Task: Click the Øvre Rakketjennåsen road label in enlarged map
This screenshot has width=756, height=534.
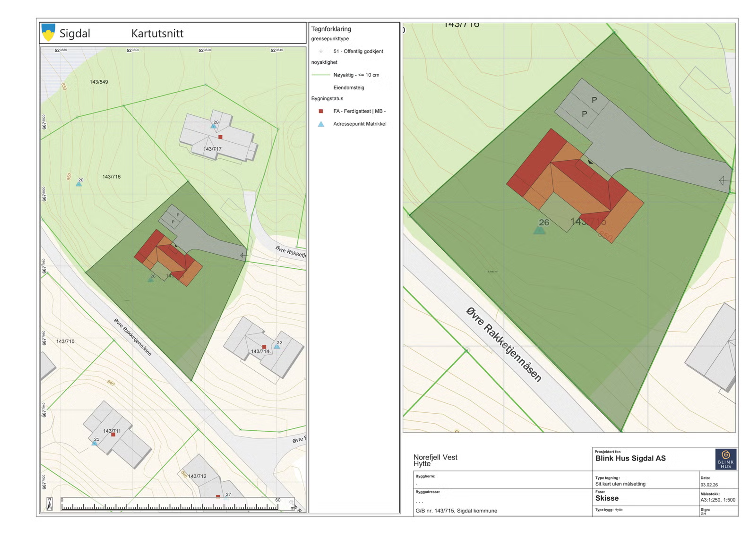Action: tap(504, 345)
